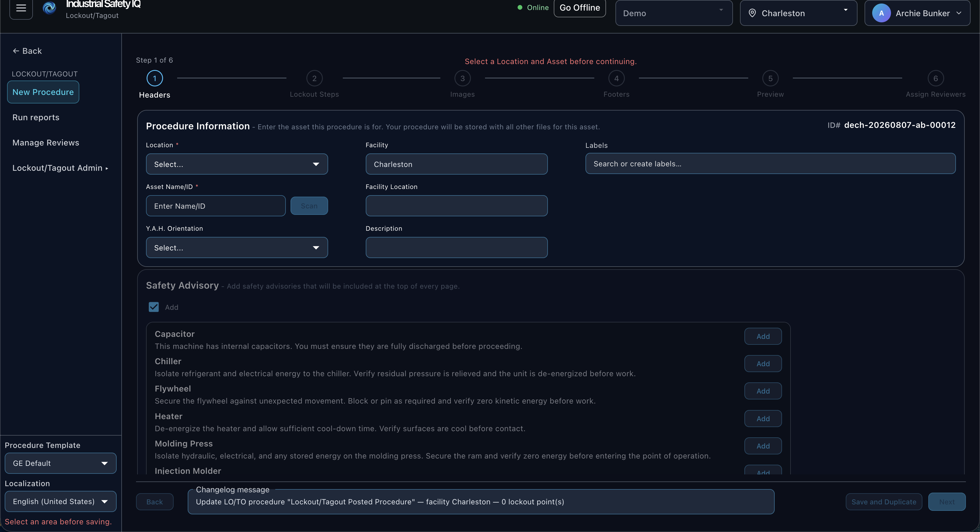Click the step 1 Headers circle
This screenshot has width=980, height=532.
[155, 78]
